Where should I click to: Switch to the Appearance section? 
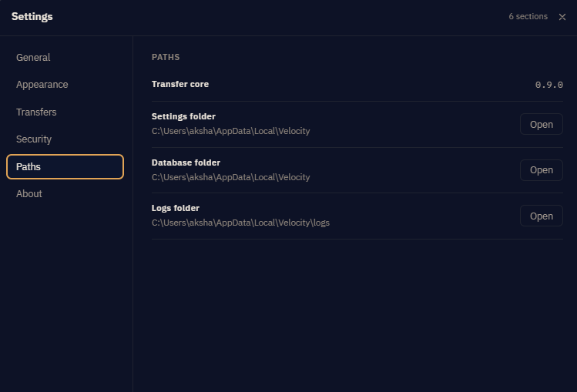coord(65,85)
